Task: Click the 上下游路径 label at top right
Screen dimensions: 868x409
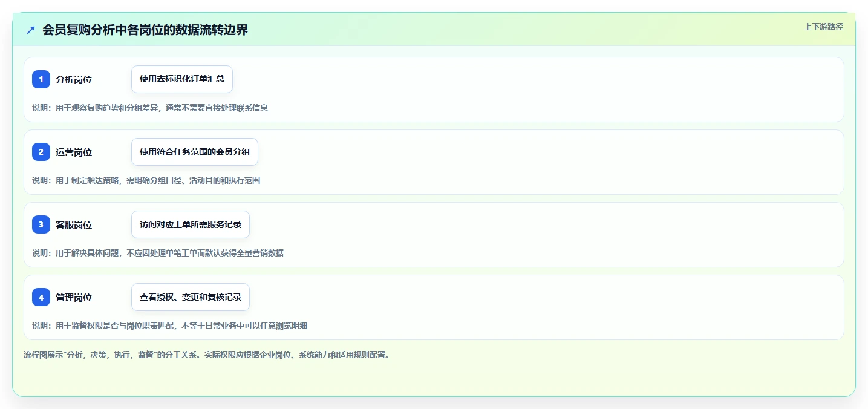Action: coord(823,27)
